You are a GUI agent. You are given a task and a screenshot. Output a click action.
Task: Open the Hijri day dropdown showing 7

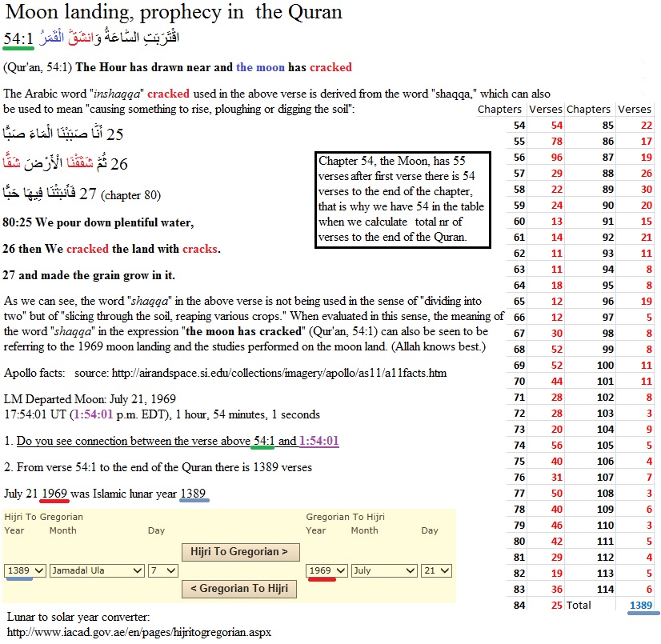coord(163,570)
